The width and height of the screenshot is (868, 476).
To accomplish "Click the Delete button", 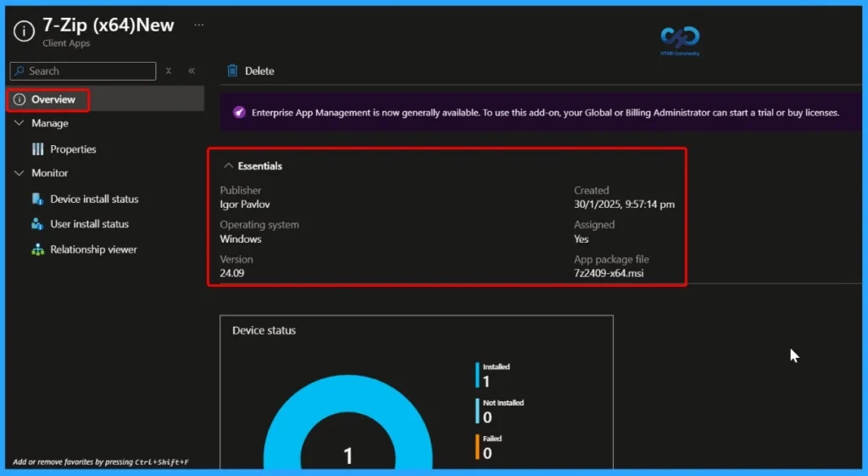I will [x=251, y=71].
